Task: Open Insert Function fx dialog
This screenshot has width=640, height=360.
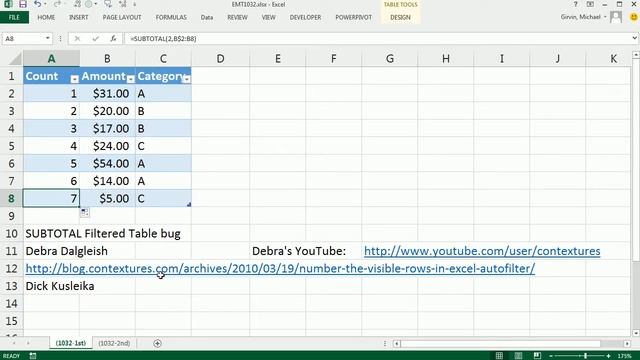Action: pyautogui.click(x=113, y=38)
